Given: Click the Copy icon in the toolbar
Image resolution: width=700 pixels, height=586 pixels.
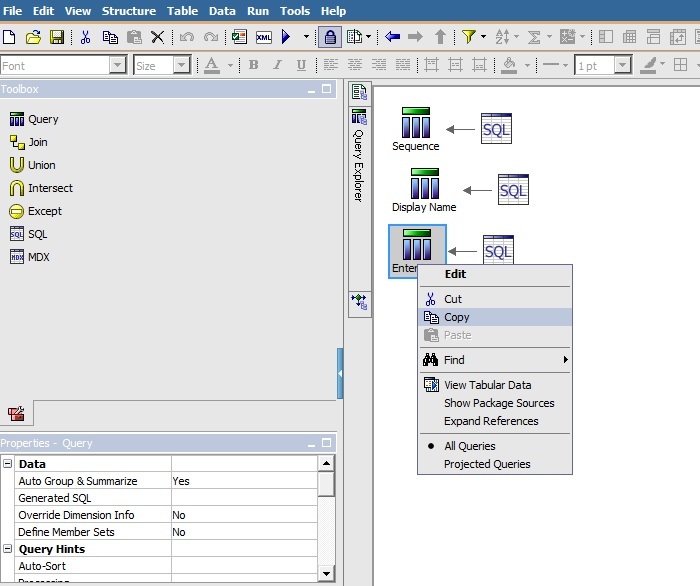Looking at the screenshot, I should coord(110,37).
